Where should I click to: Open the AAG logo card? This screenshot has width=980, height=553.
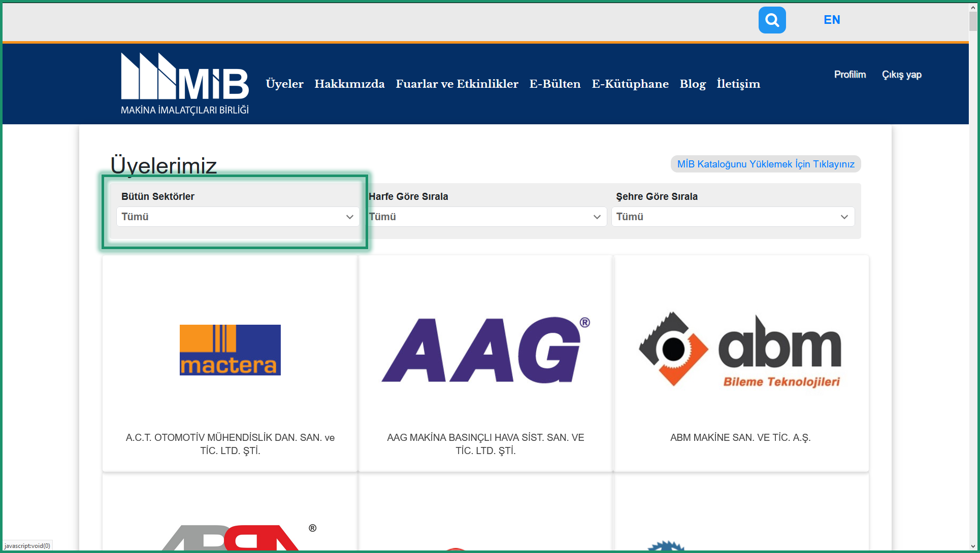[x=485, y=350]
